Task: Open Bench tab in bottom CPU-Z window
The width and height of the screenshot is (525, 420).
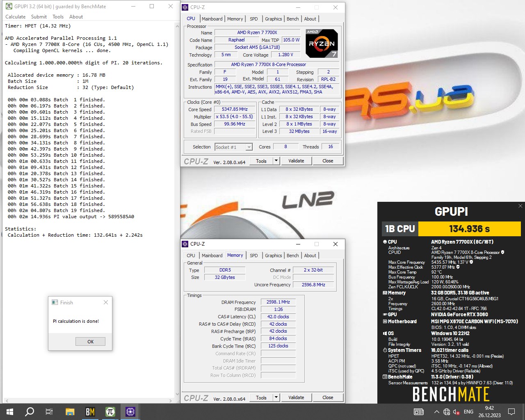Action: click(293, 256)
